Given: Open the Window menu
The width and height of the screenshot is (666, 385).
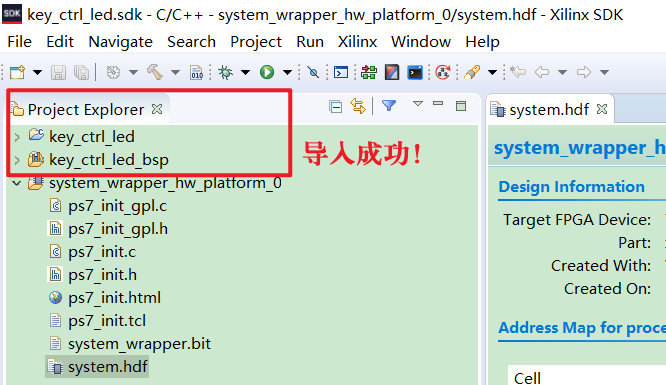Looking at the screenshot, I should point(421,42).
